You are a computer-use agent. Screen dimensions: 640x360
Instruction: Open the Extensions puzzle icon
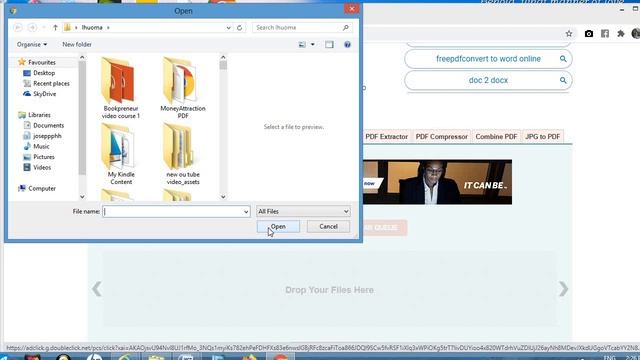pos(620,34)
